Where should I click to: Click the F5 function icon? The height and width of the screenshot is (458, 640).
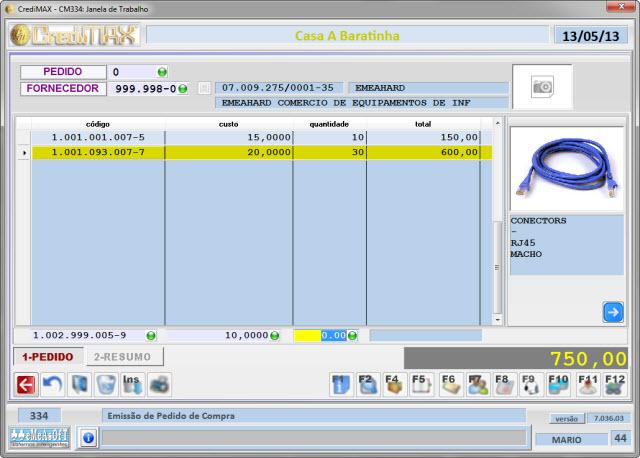pyautogui.click(x=422, y=384)
